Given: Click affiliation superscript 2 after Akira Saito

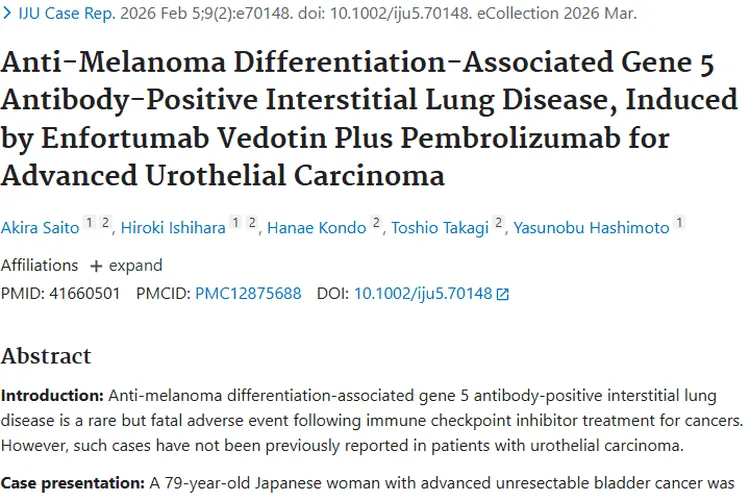Looking at the screenshot, I should click(105, 224).
